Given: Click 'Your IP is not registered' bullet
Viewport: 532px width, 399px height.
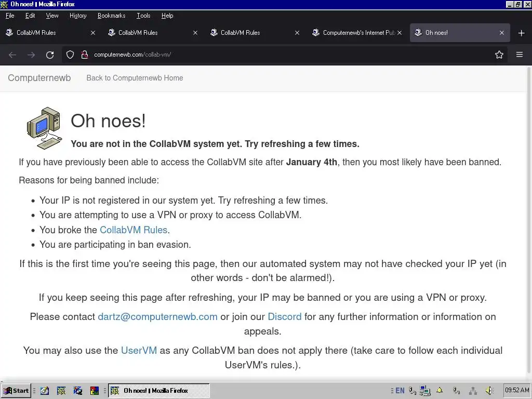Looking at the screenshot, I should (183, 201).
